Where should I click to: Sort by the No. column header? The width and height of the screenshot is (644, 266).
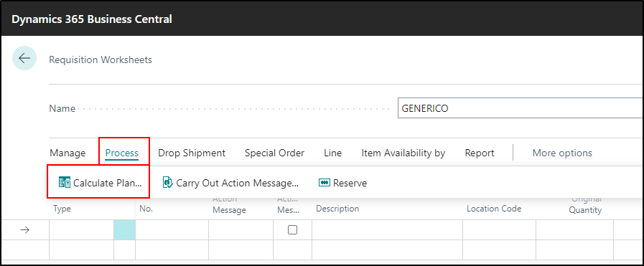[146, 209]
